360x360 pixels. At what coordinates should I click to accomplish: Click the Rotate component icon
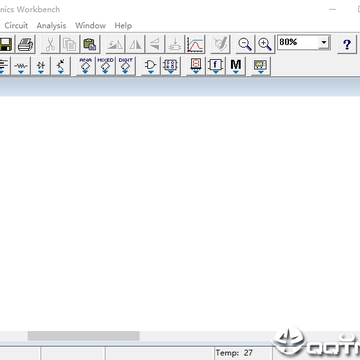(115, 44)
